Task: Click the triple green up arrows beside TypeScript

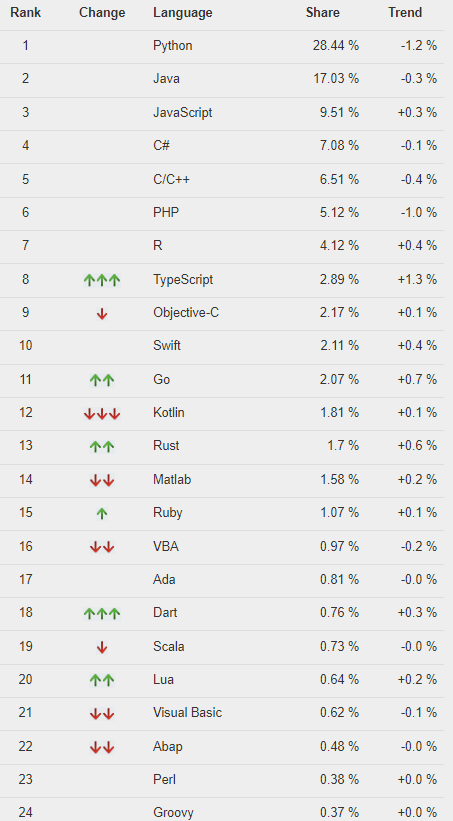Action: tap(102, 280)
